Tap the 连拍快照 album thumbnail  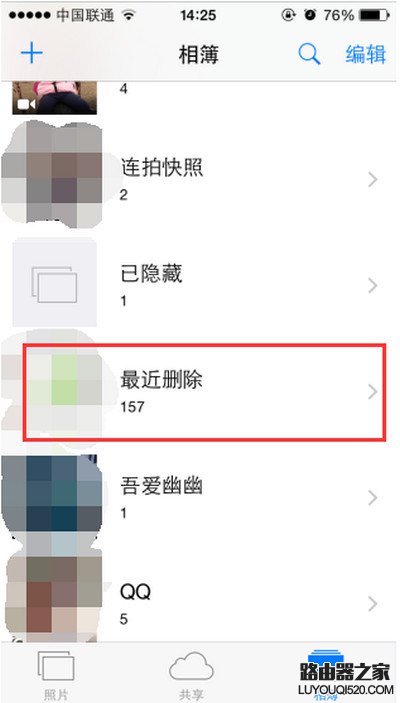[x=54, y=176]
